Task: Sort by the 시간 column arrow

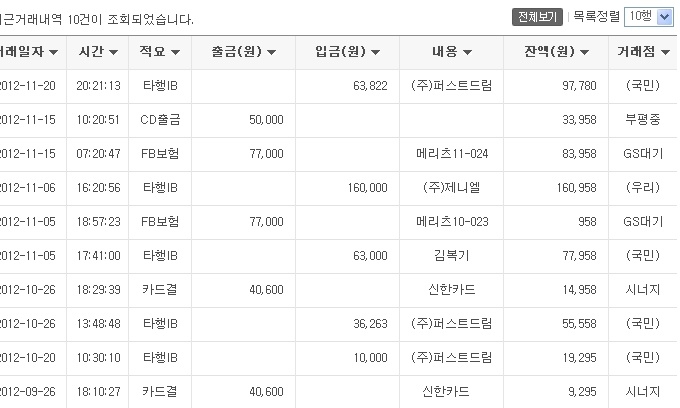Action: click(114, 52)
